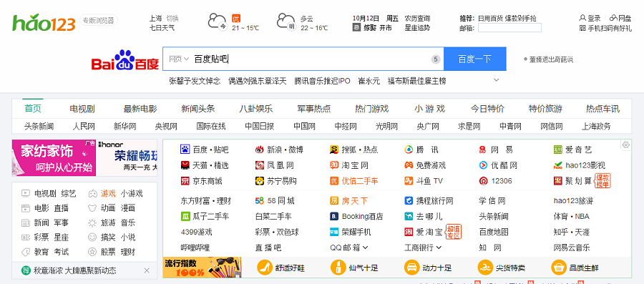Click the 凤凰网 swirl icon
644x284 pixels.
point(260,165)
